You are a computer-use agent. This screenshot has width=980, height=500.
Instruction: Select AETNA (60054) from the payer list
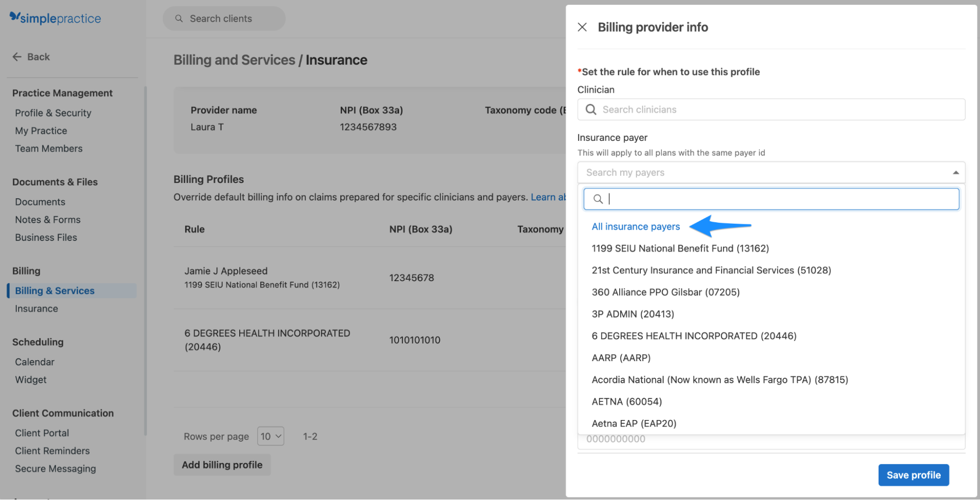coord(626,401)
